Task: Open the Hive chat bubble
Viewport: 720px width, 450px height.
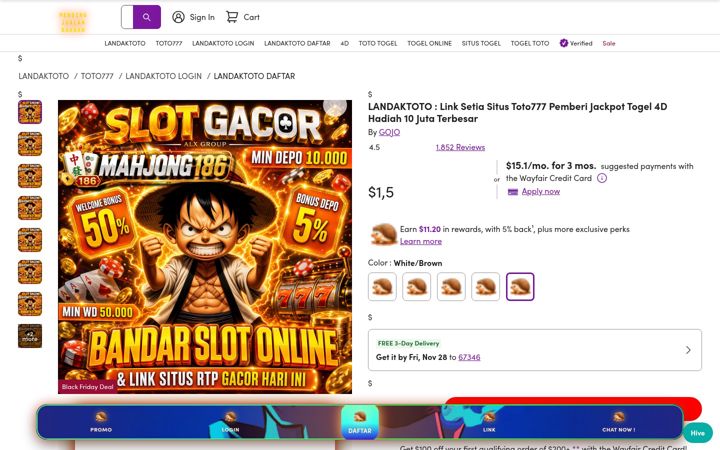Action: [698, 433]
